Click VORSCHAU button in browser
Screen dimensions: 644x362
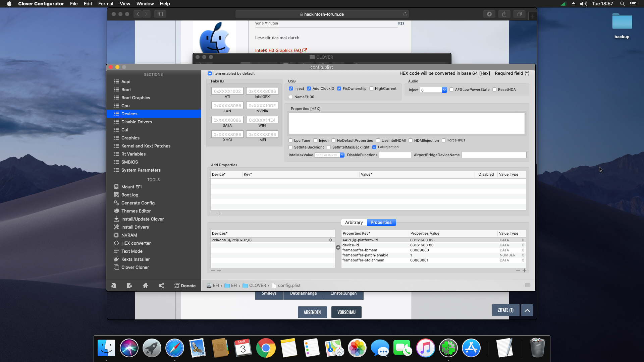[346, 312]
